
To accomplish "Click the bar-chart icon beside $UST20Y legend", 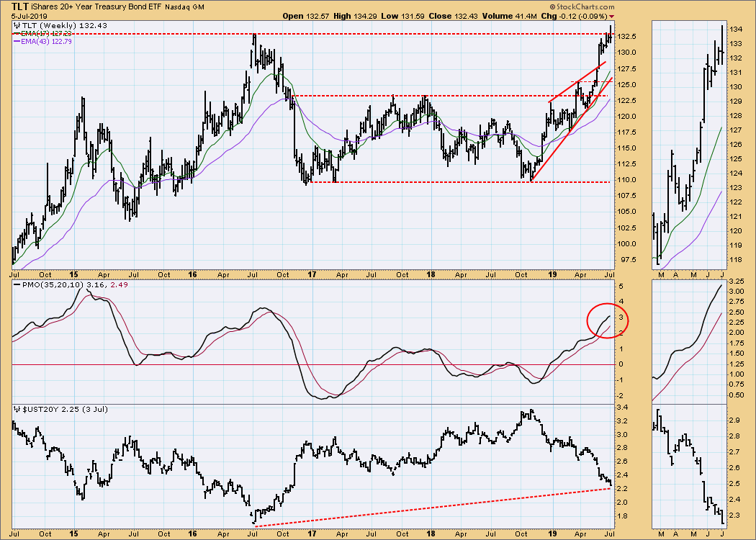I will [15, 410].
